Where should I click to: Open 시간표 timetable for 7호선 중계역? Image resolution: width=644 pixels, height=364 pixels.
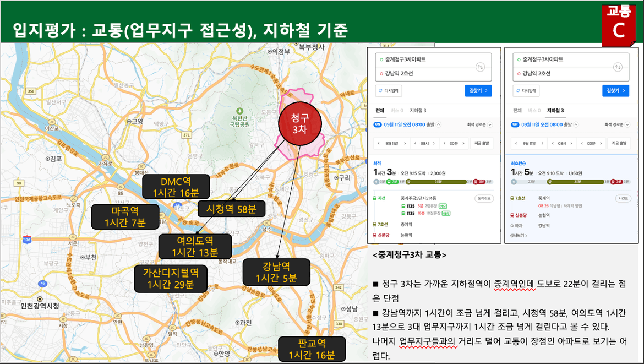coord(623,198)
